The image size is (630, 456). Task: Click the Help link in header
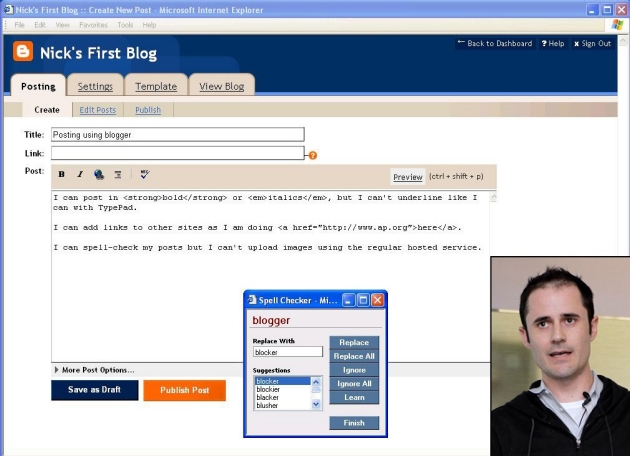[x=553, y=43]
